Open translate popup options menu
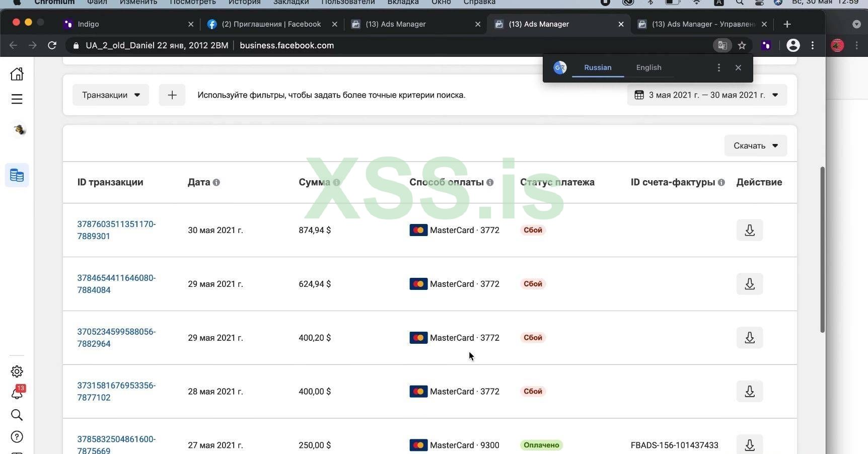The width and height of the screenshot is (868, 454). pyautogui.click(x=719, y=67)
